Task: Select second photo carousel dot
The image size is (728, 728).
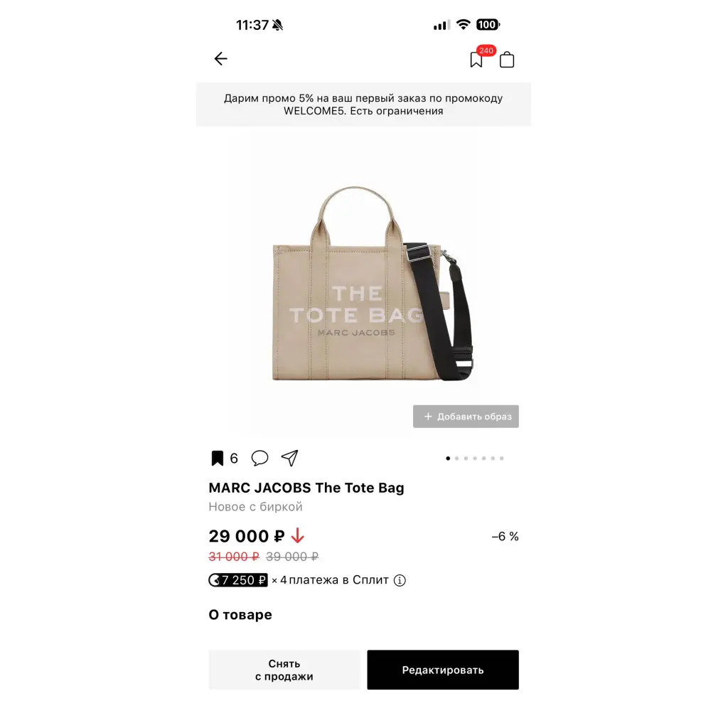Action: (x=457, y=459)
